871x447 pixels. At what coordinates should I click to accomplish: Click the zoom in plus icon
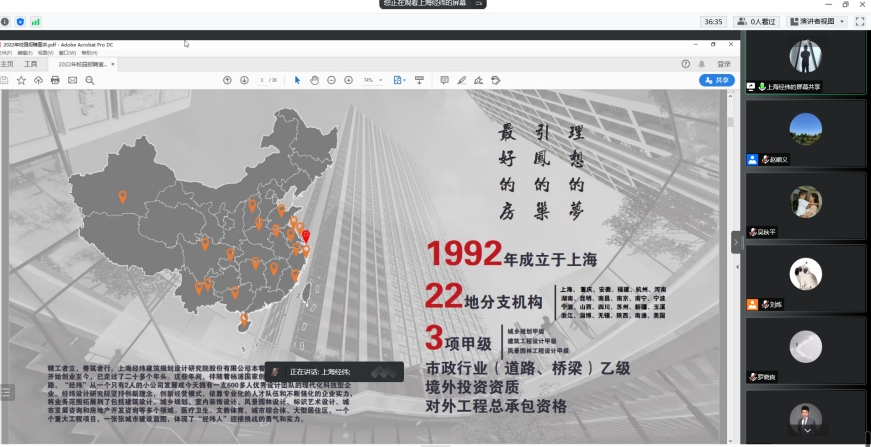(348, 80)
